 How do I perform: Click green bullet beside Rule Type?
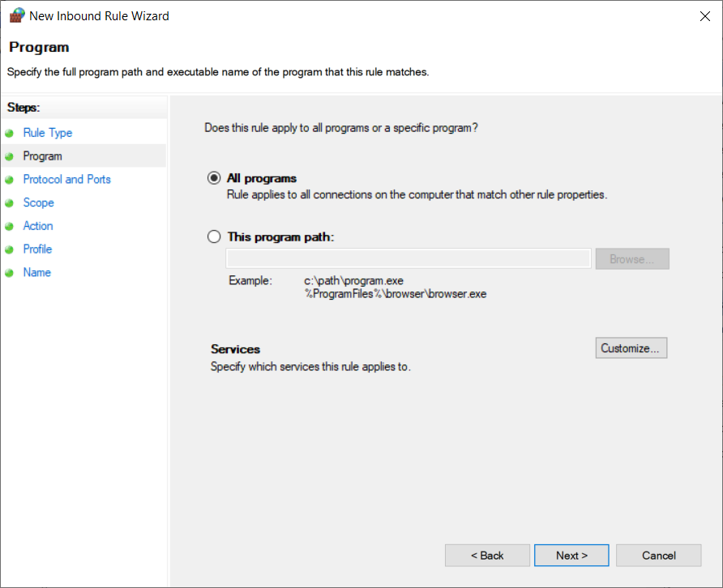(x=9, y=133)
